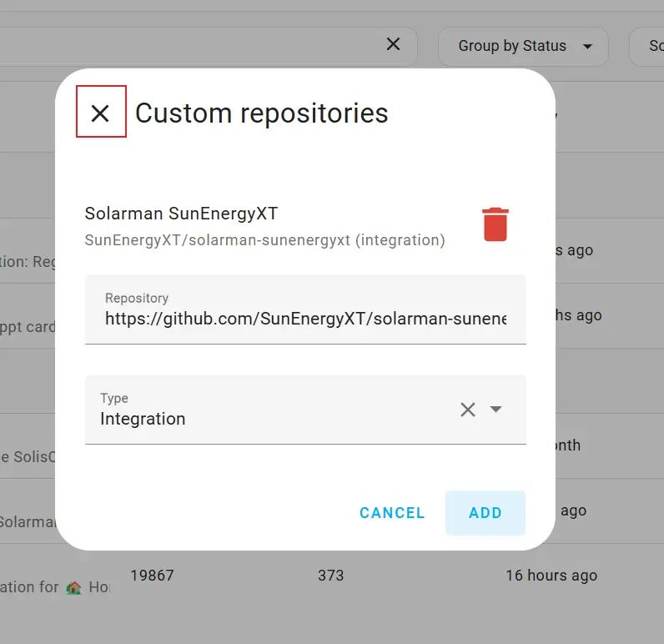
Task: Open the Group by Status dropdown
Action: tap(523, 47)
